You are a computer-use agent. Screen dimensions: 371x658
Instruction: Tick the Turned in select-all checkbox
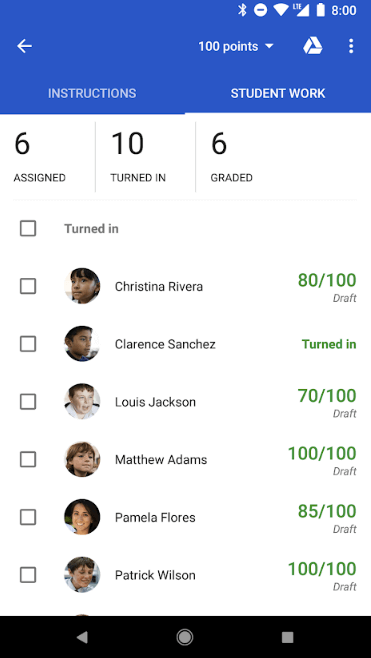tap(28, 229)
